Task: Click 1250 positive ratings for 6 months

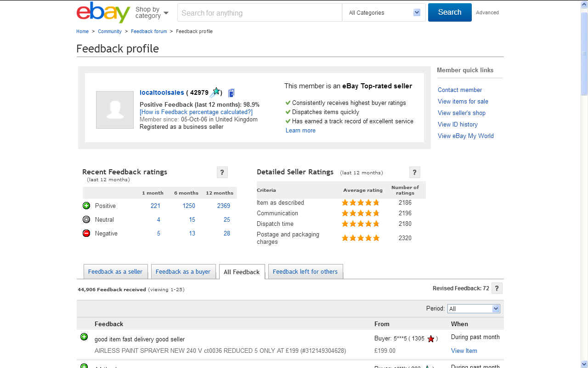Action: (x=189, y=206)
